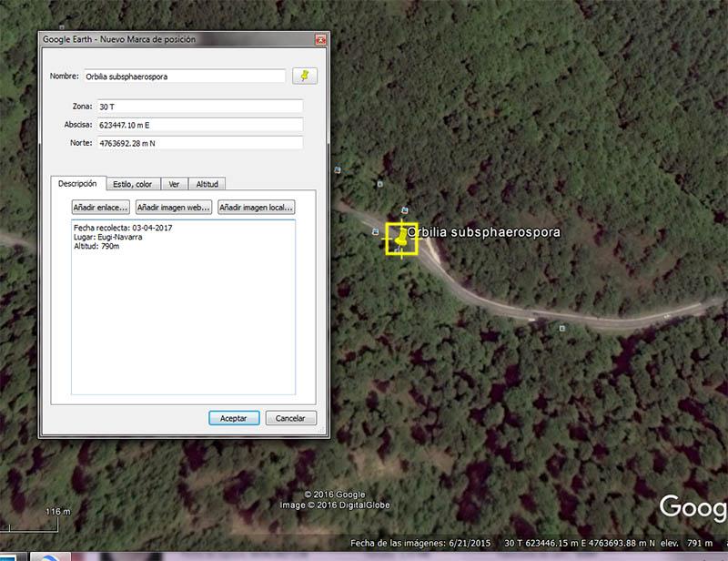Click the Altitud: 790m line in description

click(x=96, y=246)
